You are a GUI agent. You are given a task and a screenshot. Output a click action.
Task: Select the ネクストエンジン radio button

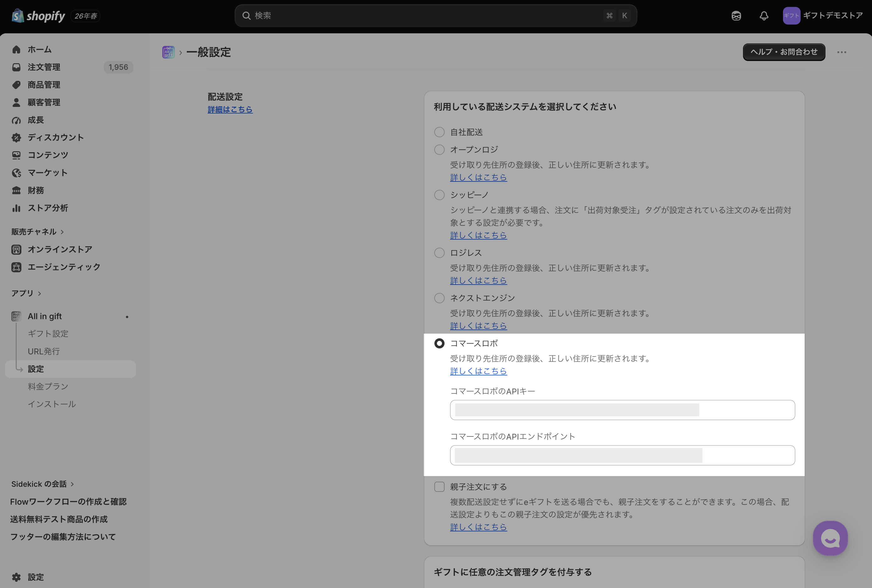pos(439,298)
